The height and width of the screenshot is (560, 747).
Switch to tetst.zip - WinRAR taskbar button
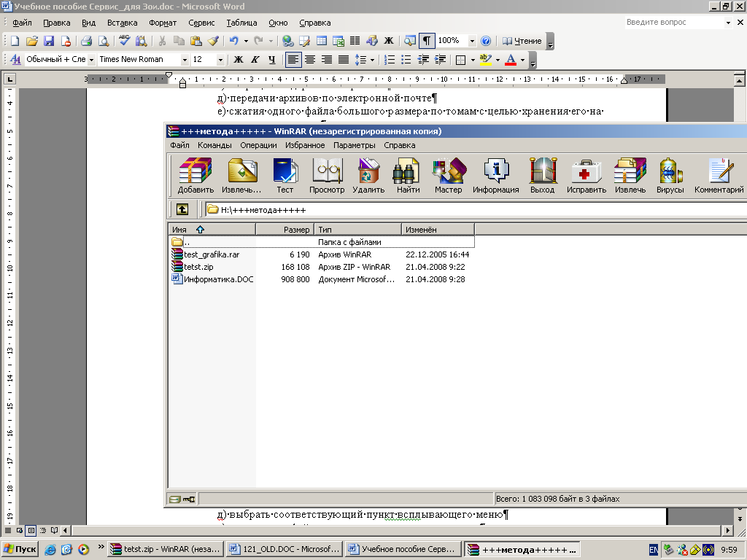(x=166, y=549)
